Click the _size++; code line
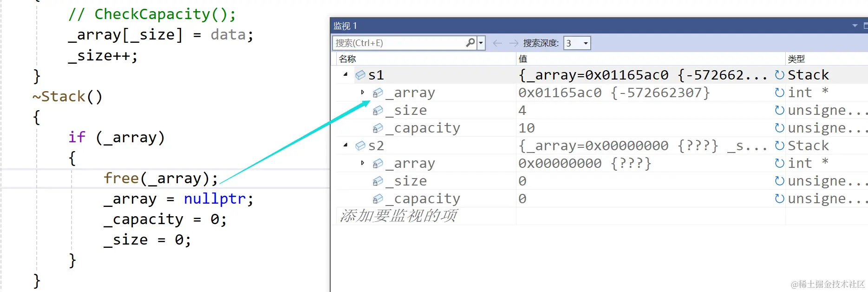This screenshot has width=868, height=292. click(103, 56)
